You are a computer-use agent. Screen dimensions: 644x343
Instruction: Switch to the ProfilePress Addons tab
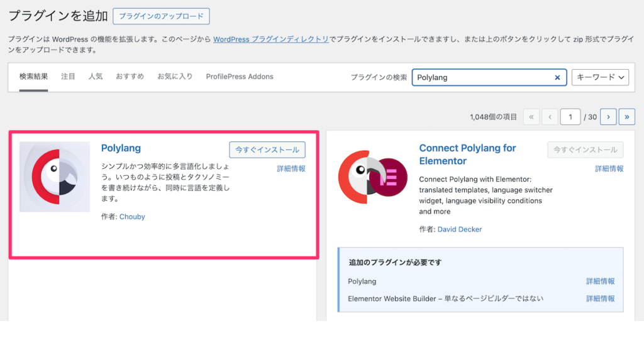[240, 77]
